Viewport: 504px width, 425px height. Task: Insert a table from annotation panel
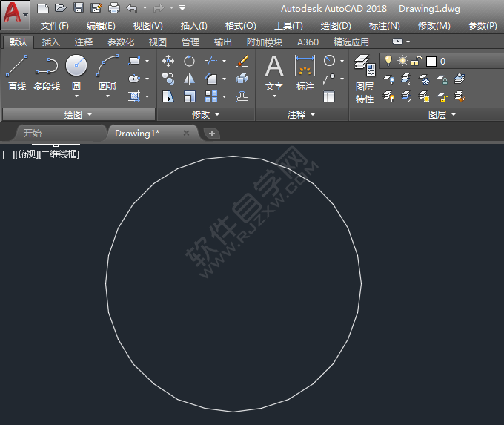(x=329, y=96)
